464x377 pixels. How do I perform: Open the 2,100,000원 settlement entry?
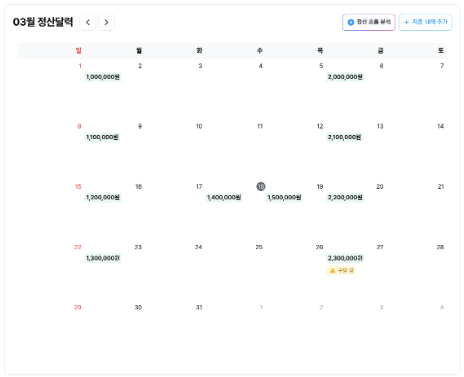[344, 137]
